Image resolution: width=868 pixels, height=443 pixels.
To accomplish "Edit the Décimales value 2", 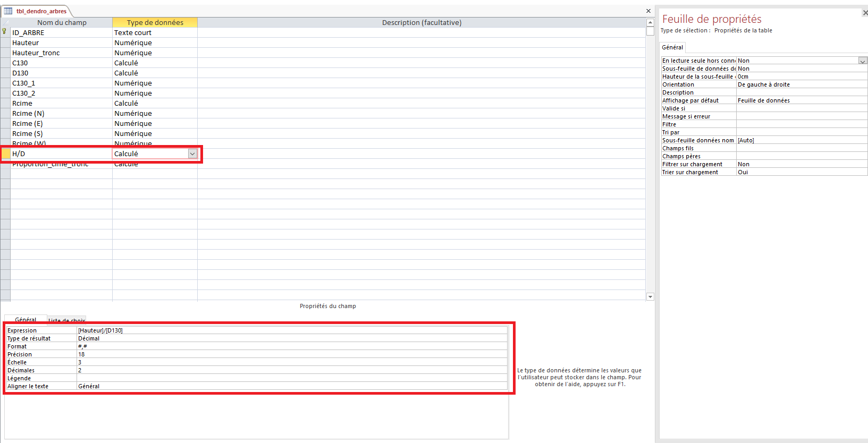I will click(292, 370).
